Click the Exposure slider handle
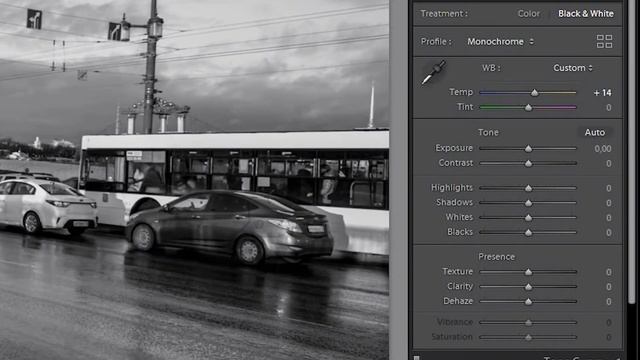This screenshot has height=360, width=640. [x=529, y=149]
